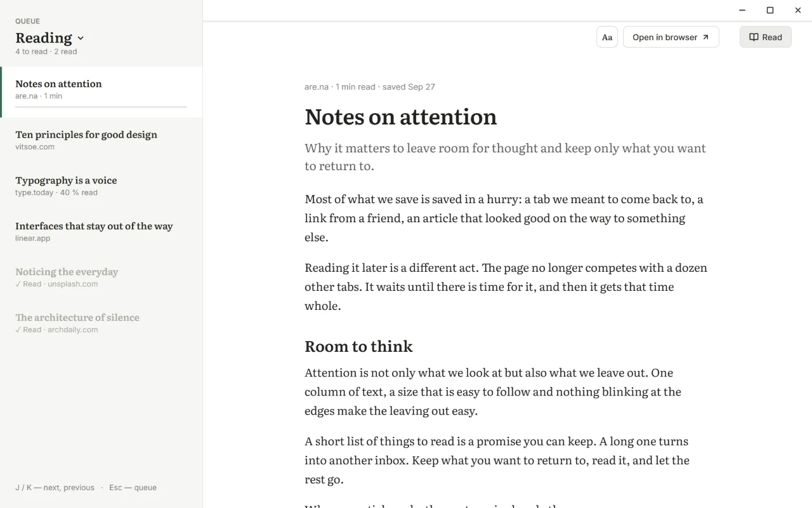Image resolution: width=812 pixels, height=508 pixels.
Task: Click the 'type.today · 40 % read' status
Action: (56, 192)
